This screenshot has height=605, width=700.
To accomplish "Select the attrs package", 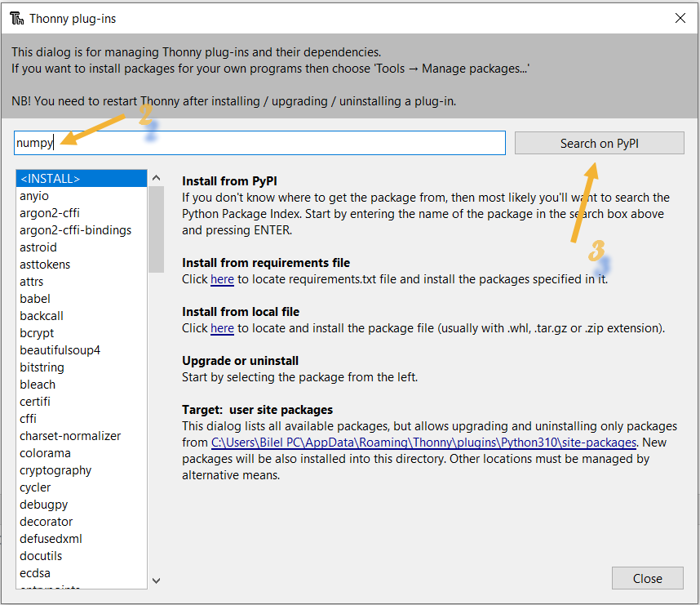I will [82, 282].
